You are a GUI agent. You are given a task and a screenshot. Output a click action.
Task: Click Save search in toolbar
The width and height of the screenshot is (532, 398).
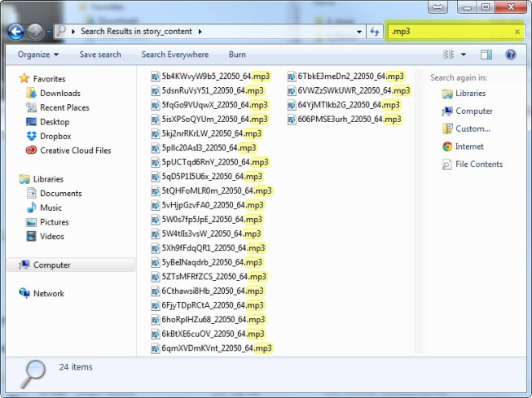coord(100,55)
